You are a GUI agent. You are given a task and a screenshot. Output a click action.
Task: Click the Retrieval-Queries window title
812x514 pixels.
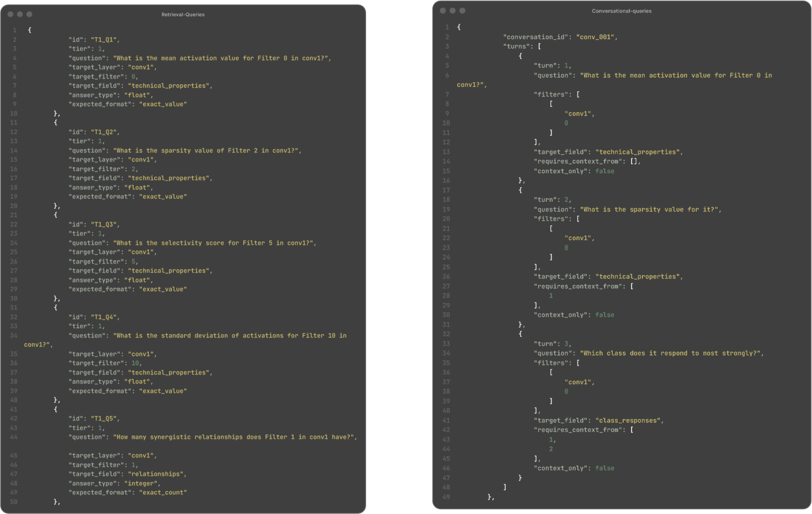(183, 15)
